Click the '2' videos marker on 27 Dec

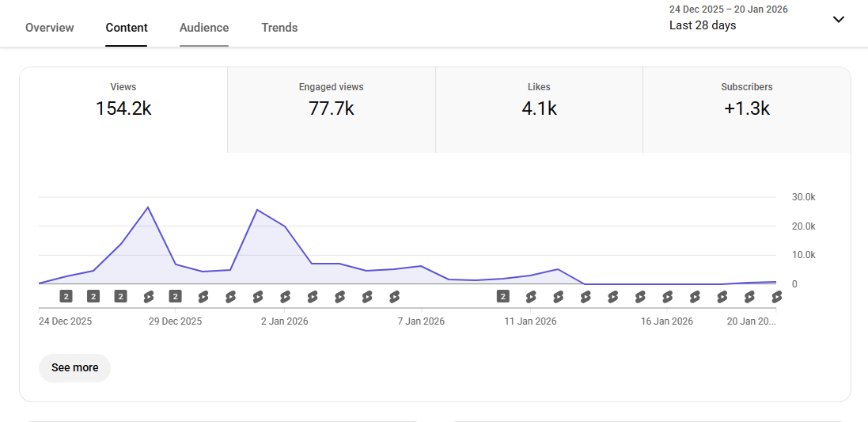(x=121, y=297)
